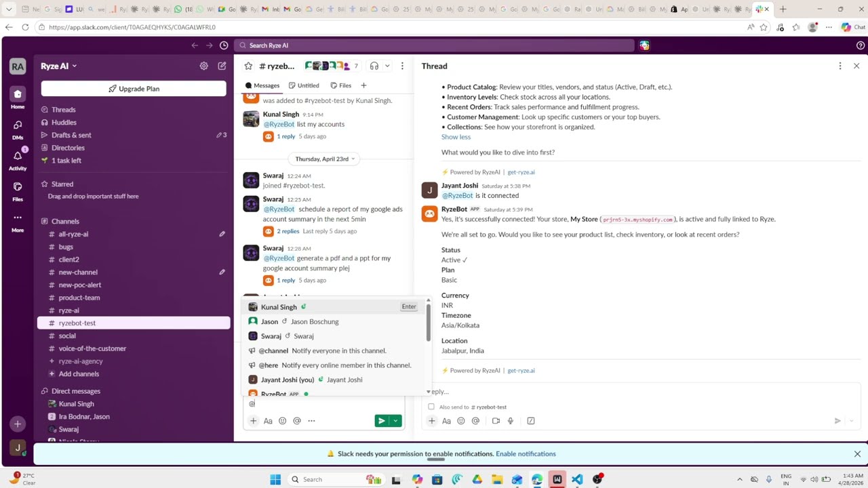Star the ryzebot-test channel
Screen dimensions: 868x488
(x=248, y=66)
